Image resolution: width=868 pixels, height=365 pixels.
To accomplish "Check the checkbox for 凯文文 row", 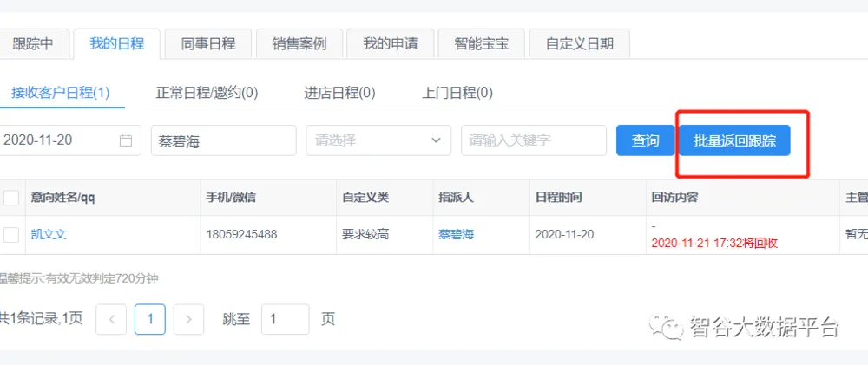I will pyautogui.click(x=11, y=234).
